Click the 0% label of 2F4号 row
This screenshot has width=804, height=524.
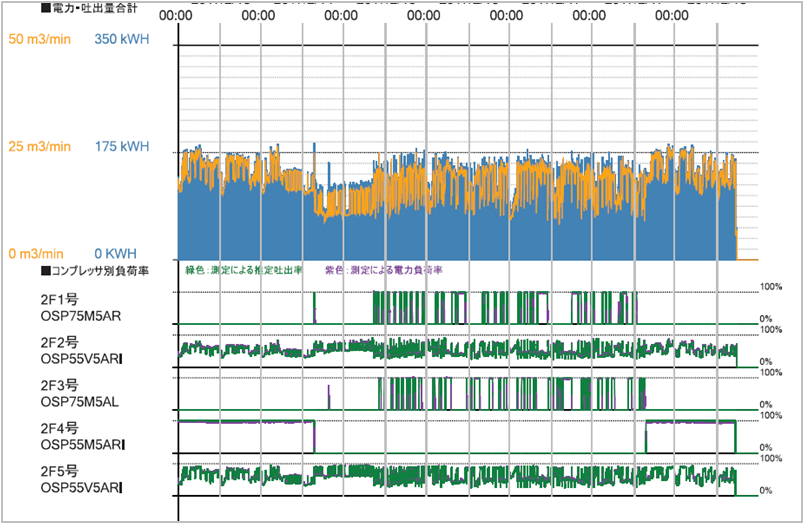tap(766, 448)
